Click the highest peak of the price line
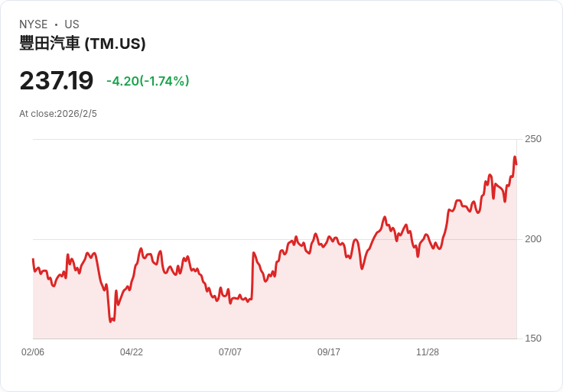The width and height of the screenshot is (563, 392). tap(515, 157)
